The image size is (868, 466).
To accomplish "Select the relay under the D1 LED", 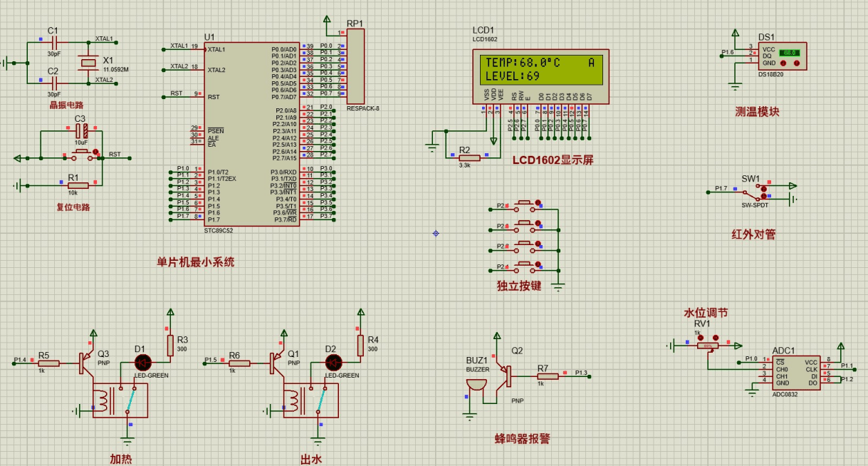I will point(120,401).
